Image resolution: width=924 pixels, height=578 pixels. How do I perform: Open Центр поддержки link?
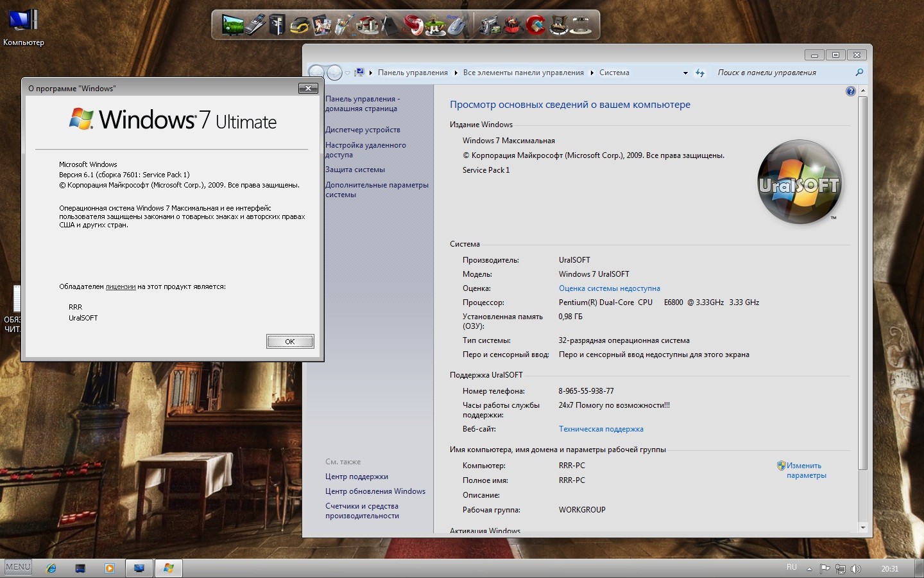pyautogui.click(x=356, y=477)
